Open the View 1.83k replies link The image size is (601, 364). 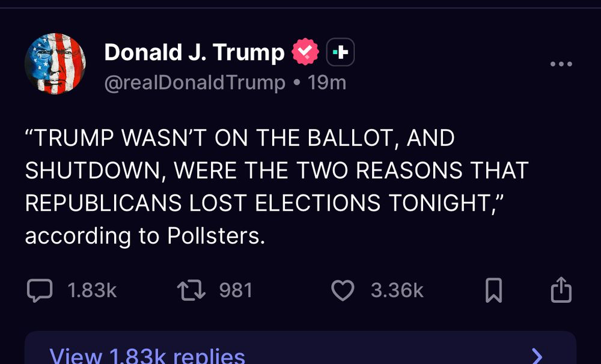coord(147,356)
